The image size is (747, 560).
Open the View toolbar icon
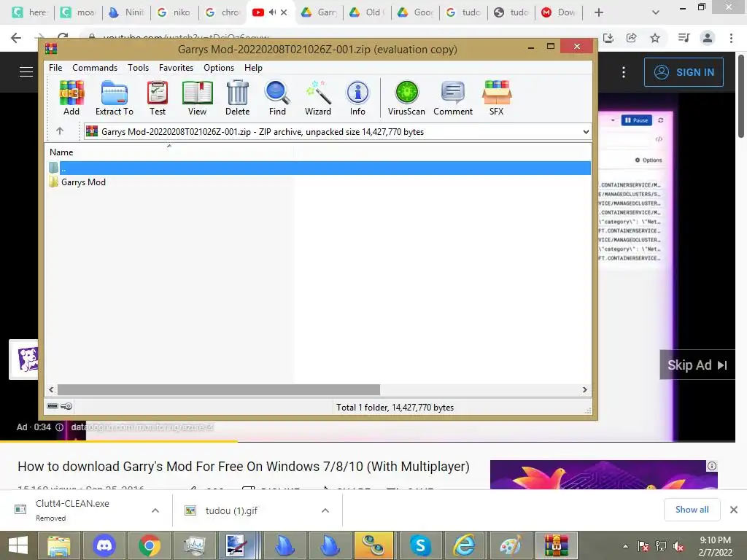[x=197, y=98]
